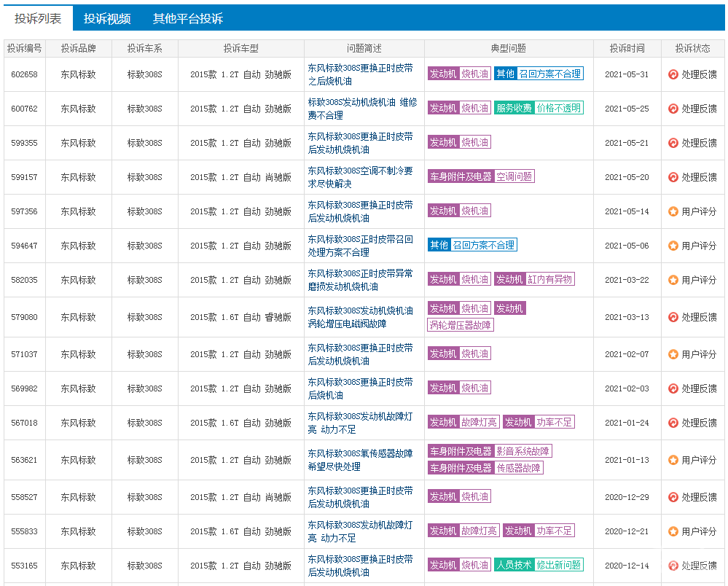The width and height of the screenshot is (728, 586).
Task: Click the 处理反馈 status icon for complaint 579080
Action: (673, 317)
